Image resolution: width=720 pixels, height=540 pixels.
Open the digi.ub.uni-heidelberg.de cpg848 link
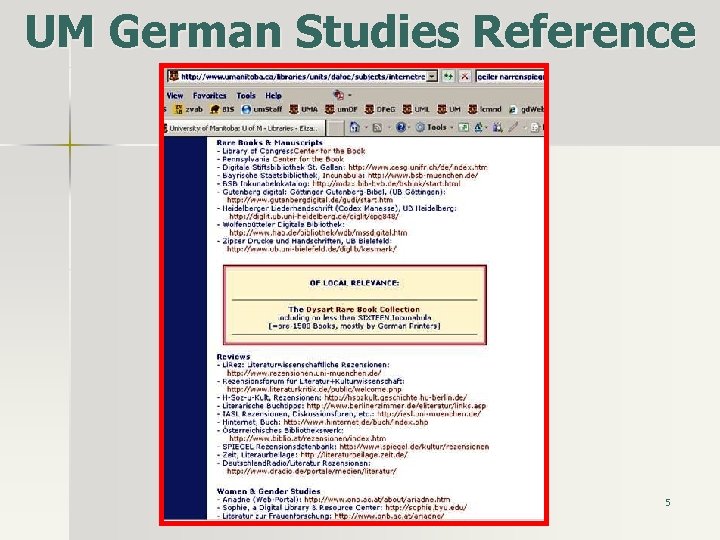pos(314,216)
